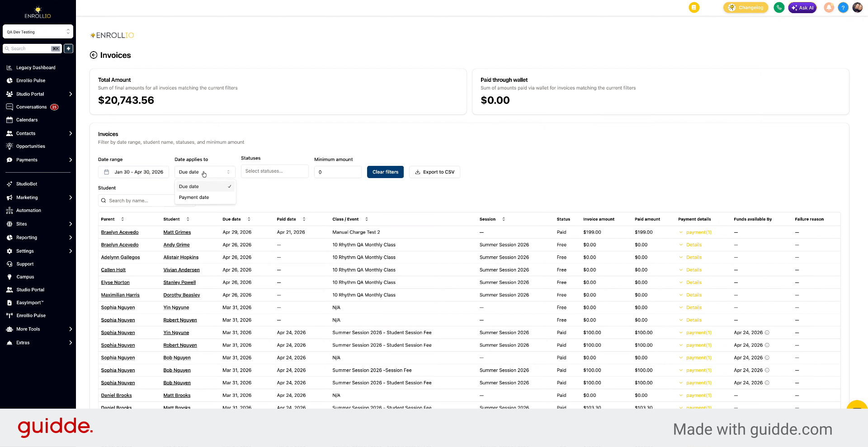This screenshot has height=447, width=868.
Task: Open Braelyn Acevedo parent link, Matt Grimes row
Action: 120,232
